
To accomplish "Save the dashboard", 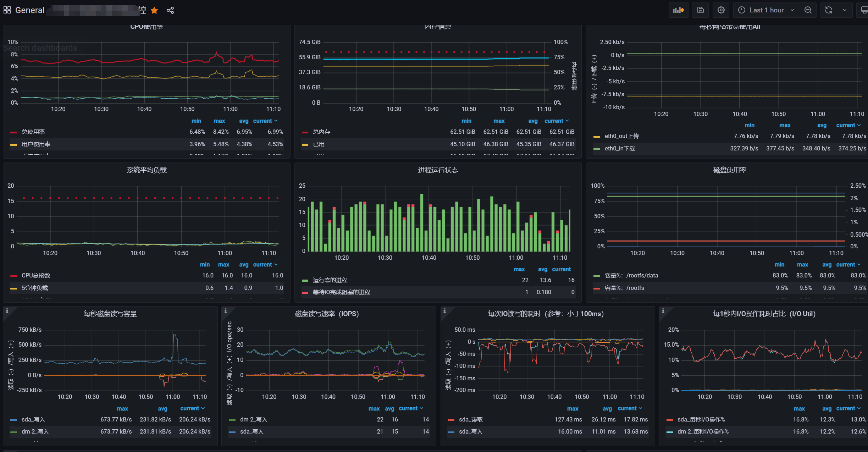I will (x=700, y=10).
